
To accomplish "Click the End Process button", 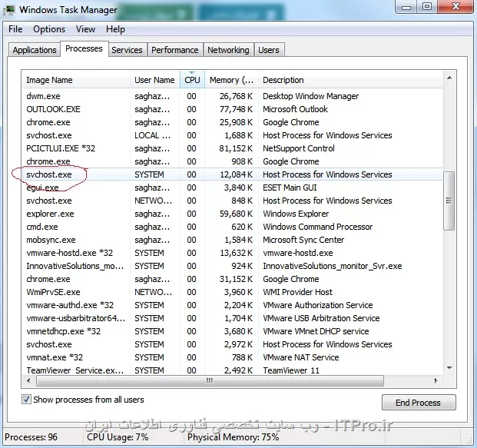I will coord(419,403).
